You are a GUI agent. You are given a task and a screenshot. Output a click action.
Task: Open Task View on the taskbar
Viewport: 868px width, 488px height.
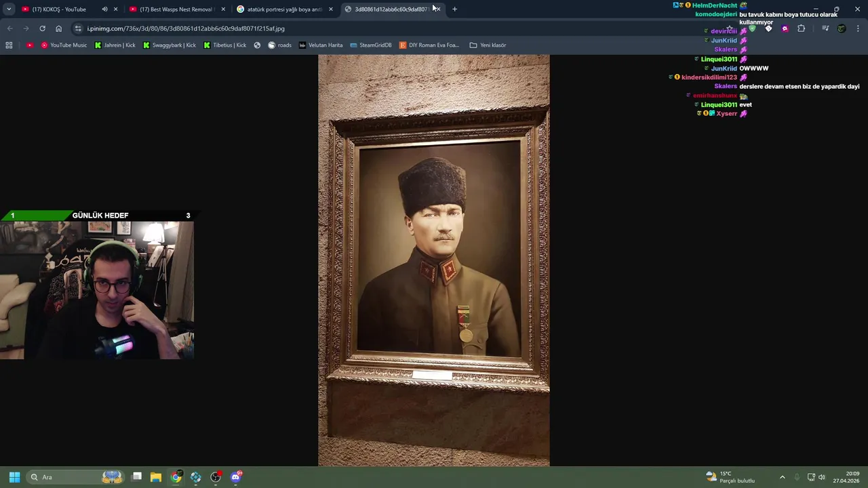[x=136, y=477]
